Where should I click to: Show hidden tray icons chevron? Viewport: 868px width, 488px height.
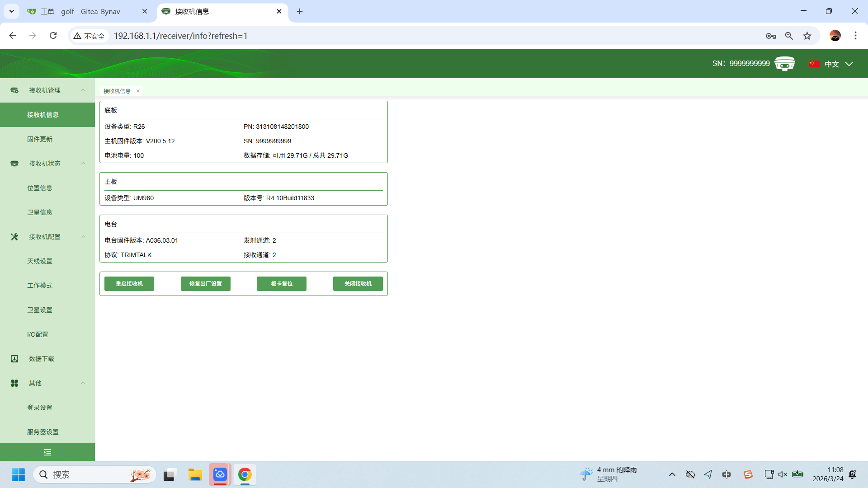pos(672,474)
